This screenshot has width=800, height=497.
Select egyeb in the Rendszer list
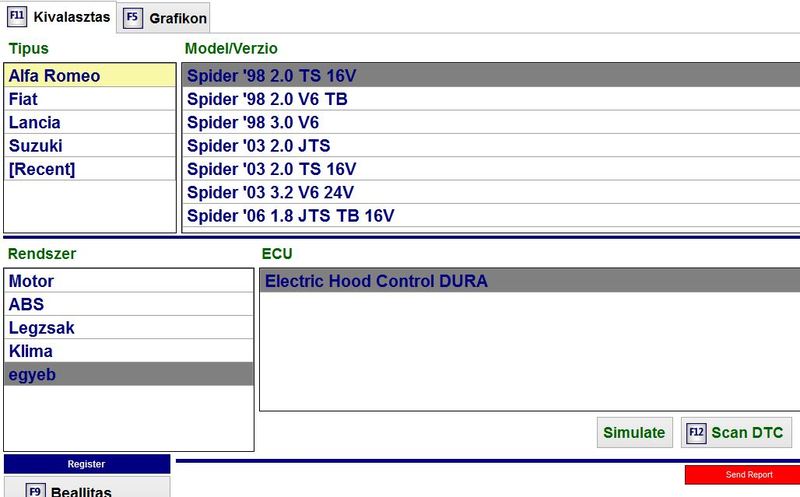(129, 374)
